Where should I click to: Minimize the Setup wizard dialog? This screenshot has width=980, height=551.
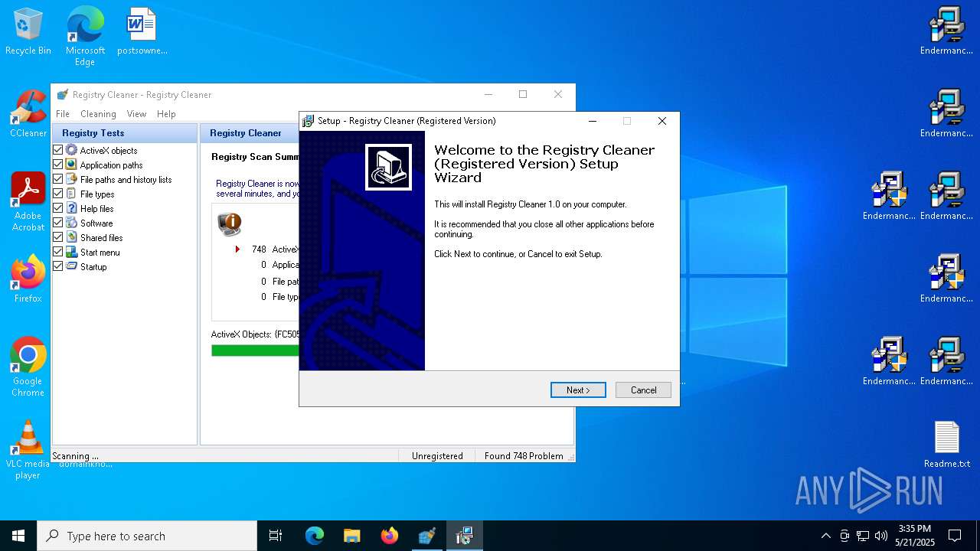tap(593, 121)
